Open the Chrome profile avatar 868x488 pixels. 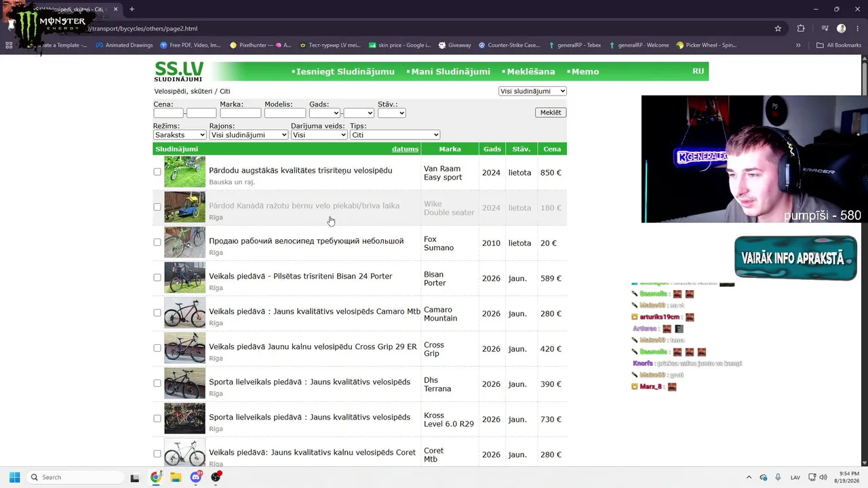tap(842, 28)
